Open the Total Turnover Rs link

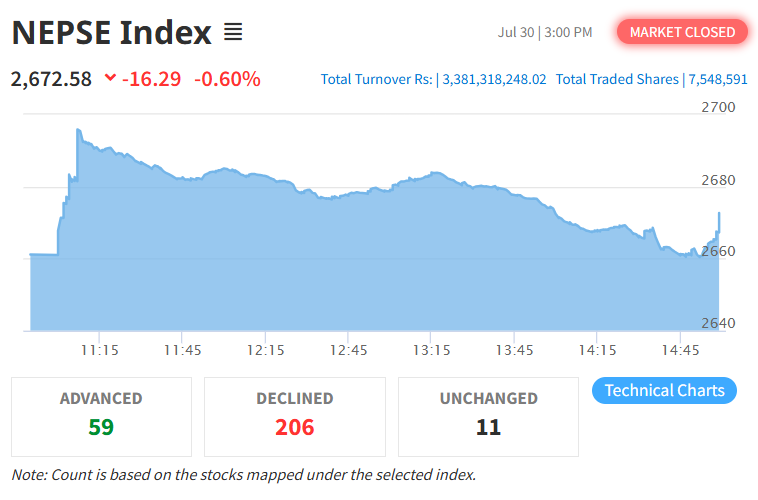click(x=433, y=79)
